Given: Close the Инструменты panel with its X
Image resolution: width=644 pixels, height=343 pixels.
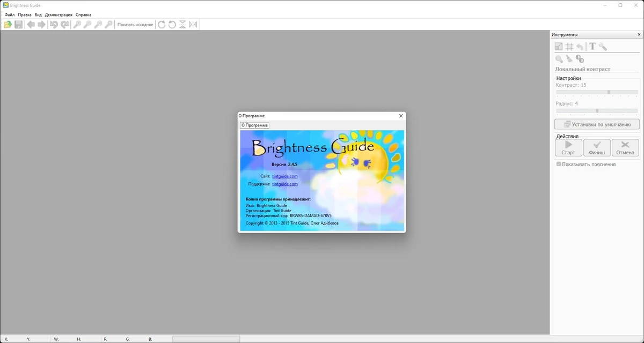Looking at the screenshot, I should coord(638,35).
